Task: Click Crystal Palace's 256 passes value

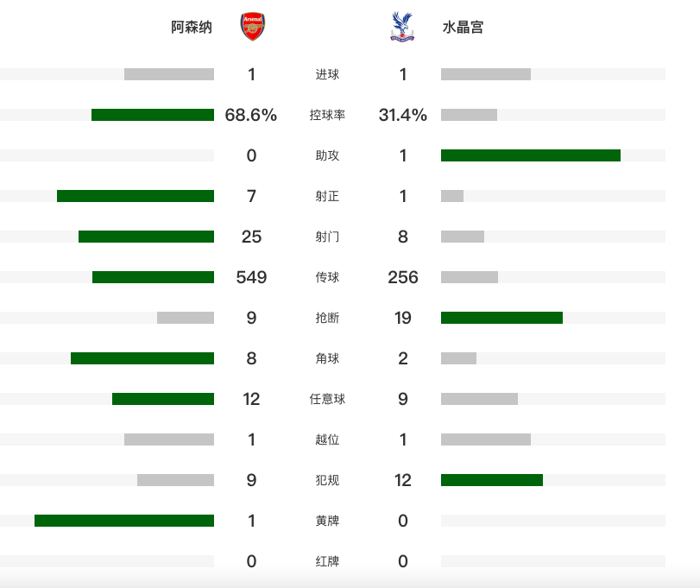Action: click(x=403, y=277)
